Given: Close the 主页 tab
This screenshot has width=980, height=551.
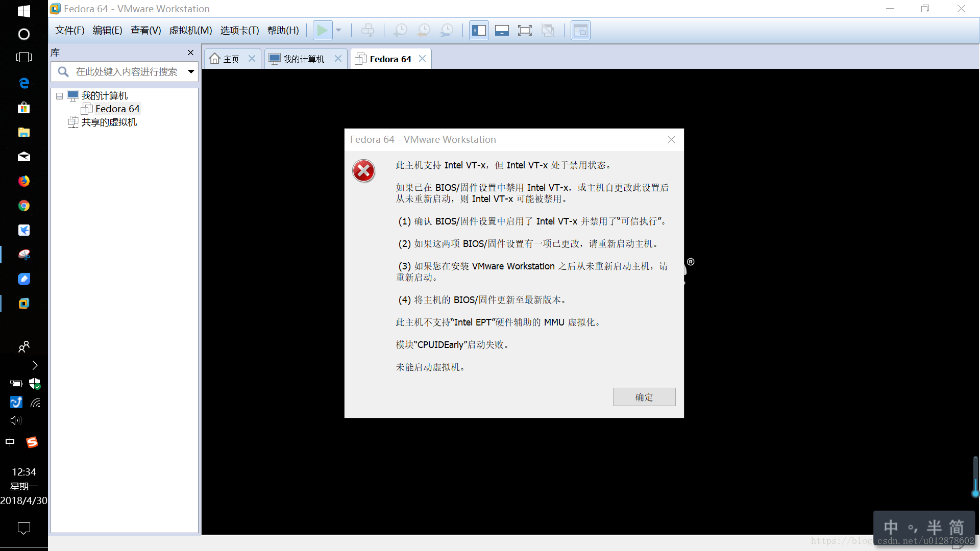Looking at the screenshot, I should coord(252,59).
